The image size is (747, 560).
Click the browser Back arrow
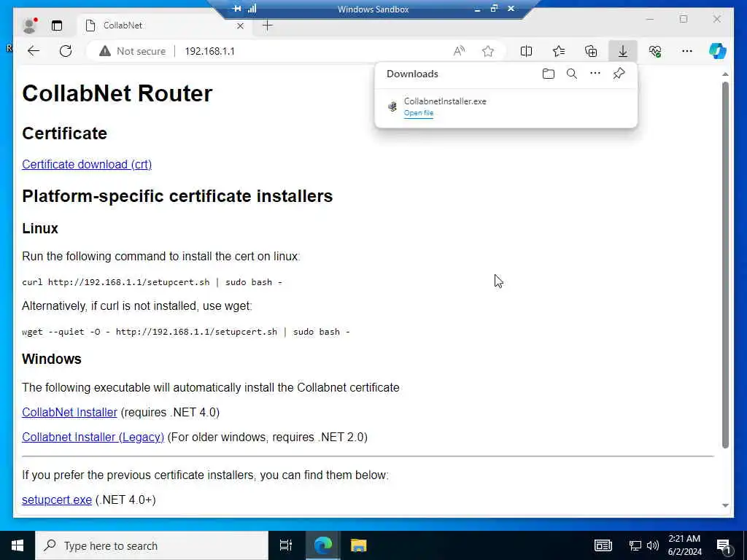[x=34, y=51]
